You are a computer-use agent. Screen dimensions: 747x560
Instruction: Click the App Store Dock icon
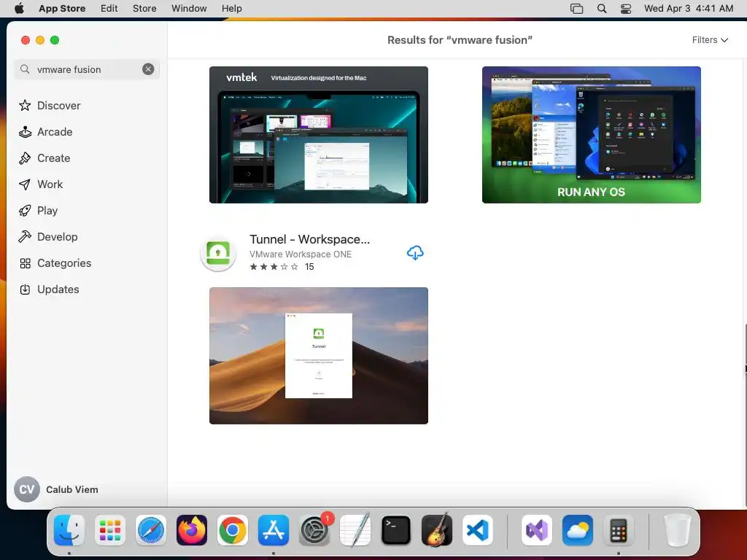point(274,530)
